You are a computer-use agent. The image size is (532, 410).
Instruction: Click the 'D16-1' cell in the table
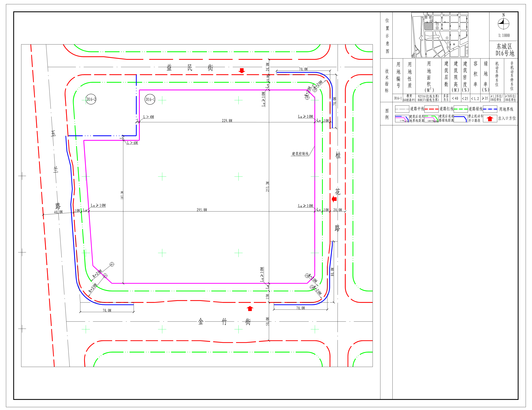[x=398, y=98]
